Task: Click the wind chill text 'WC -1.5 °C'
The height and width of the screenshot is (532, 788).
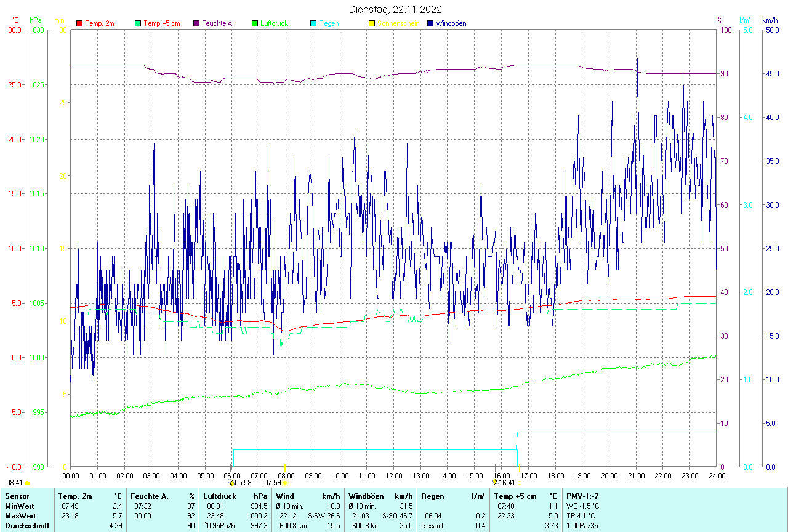Action: coord(584,506)
